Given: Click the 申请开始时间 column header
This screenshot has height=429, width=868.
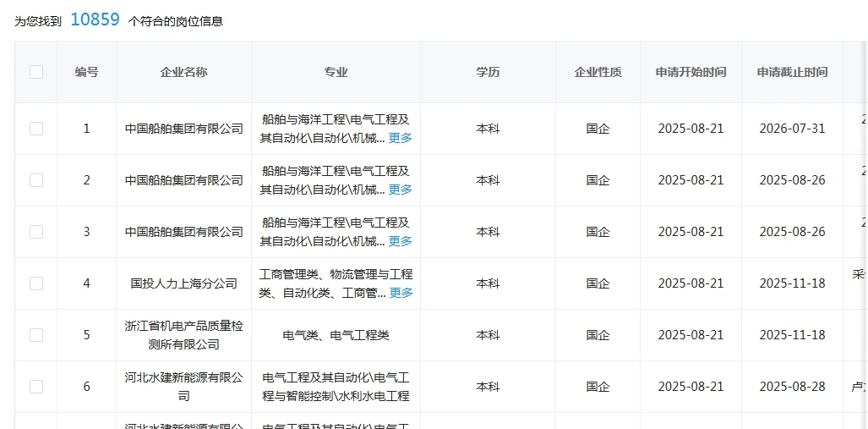Looking at the screenshot, I should (x=691, y=72).
